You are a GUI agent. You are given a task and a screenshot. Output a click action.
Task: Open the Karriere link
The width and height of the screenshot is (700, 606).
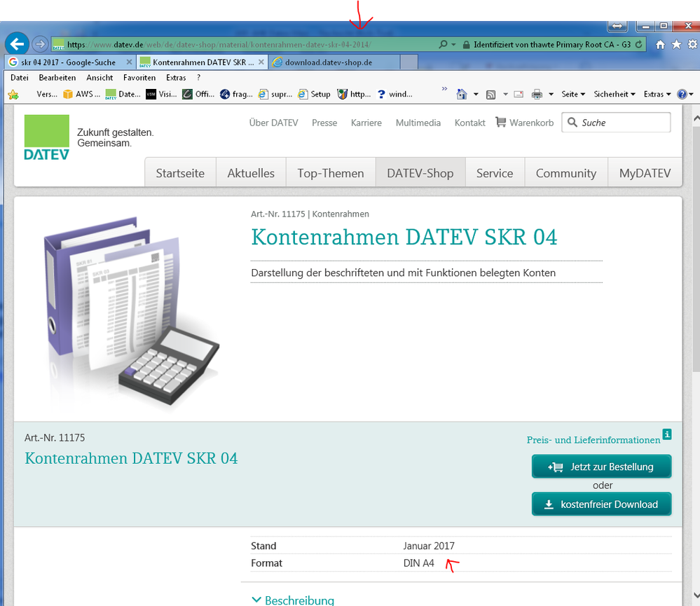(x=366, y=123)
